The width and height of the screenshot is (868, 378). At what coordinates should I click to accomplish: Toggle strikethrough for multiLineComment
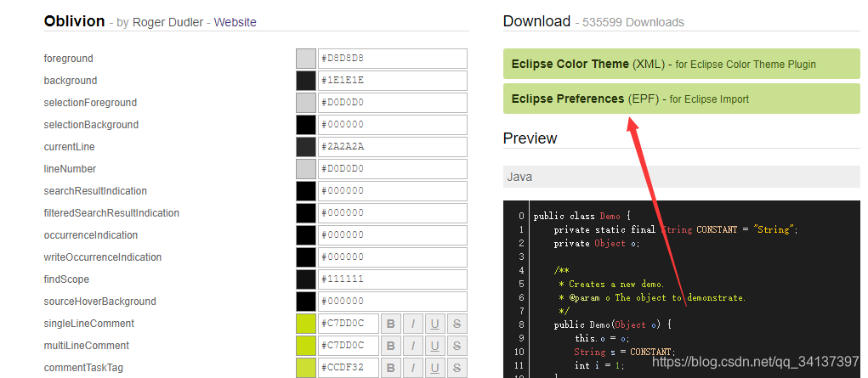click(x=457, y=346)
